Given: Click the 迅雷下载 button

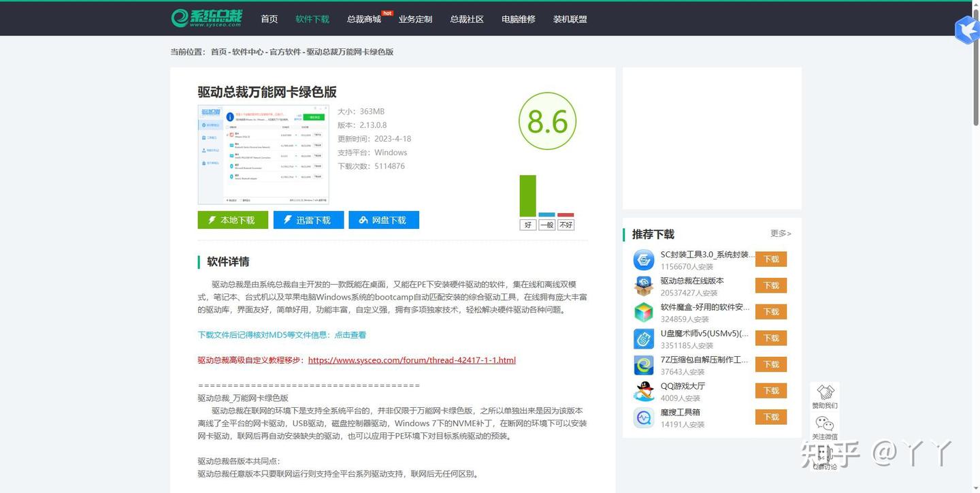Looking at the screenshot, I should pos(308,220).
